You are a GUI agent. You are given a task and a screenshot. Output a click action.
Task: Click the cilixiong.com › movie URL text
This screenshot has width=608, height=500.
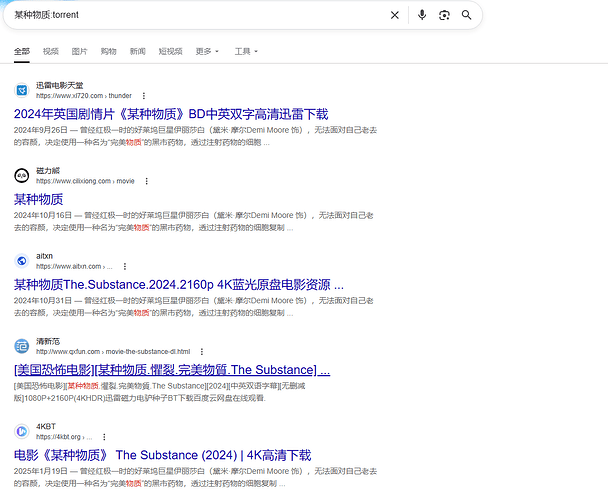tap(85, 181)
